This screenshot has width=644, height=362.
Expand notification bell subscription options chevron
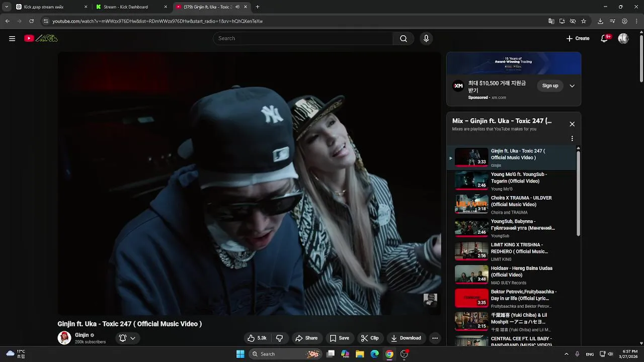point(133,338)
